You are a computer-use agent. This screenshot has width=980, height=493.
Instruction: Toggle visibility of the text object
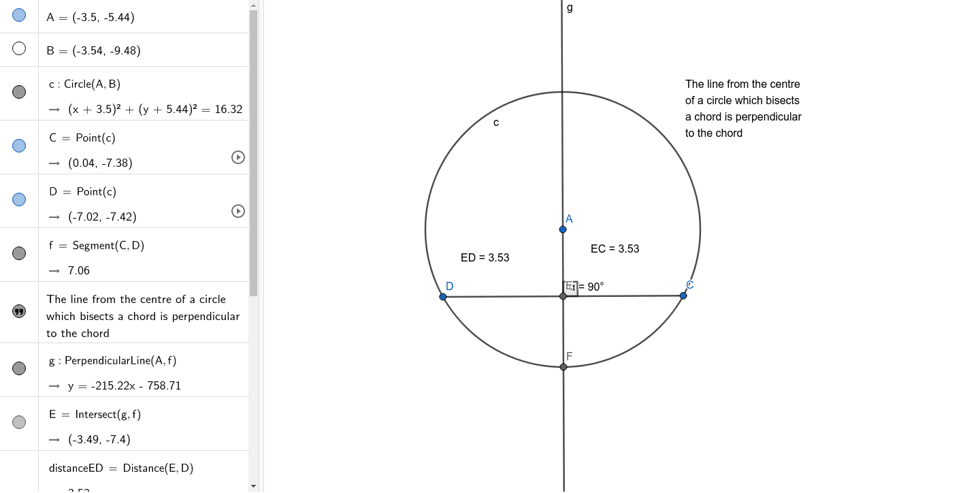(19, 311)
